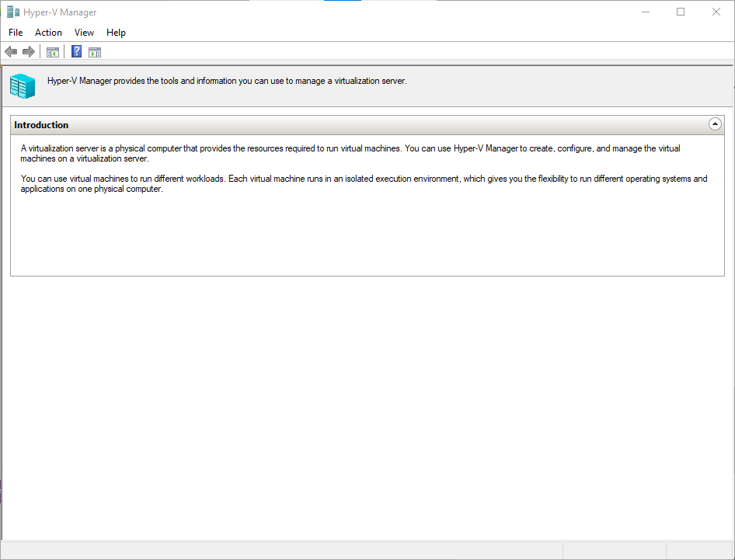Click the 'A virtualization server is' paragraph

pos(350,153)
